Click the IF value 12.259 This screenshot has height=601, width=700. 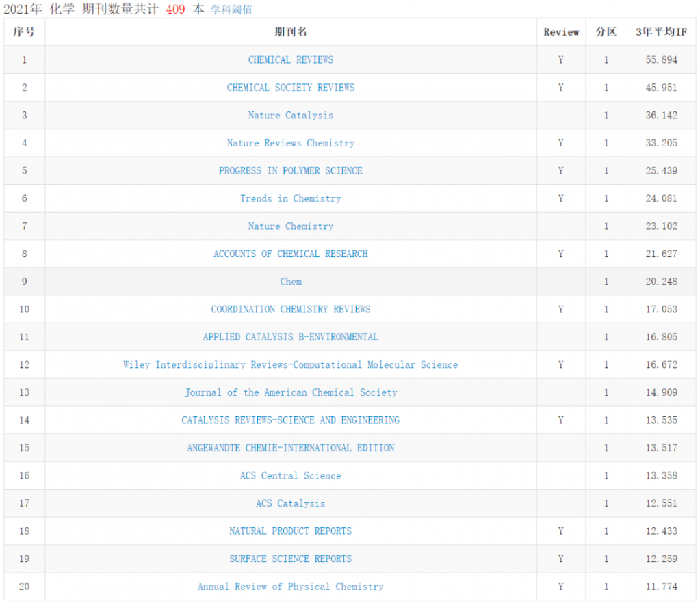(x=661, y=559)
